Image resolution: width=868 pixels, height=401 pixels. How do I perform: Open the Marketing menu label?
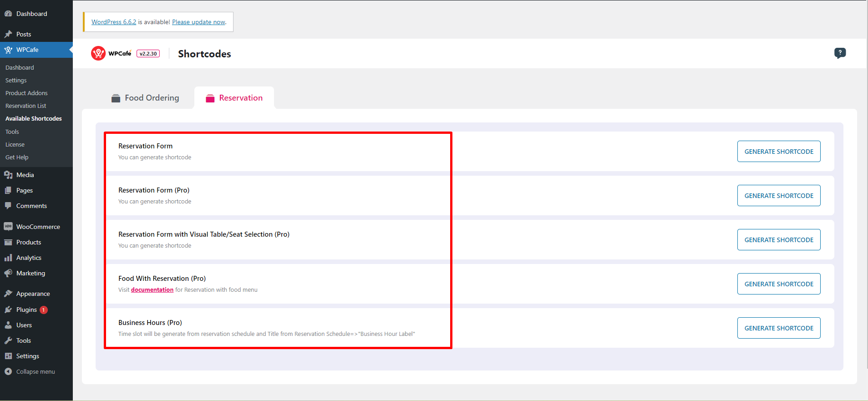click(30, 273)
